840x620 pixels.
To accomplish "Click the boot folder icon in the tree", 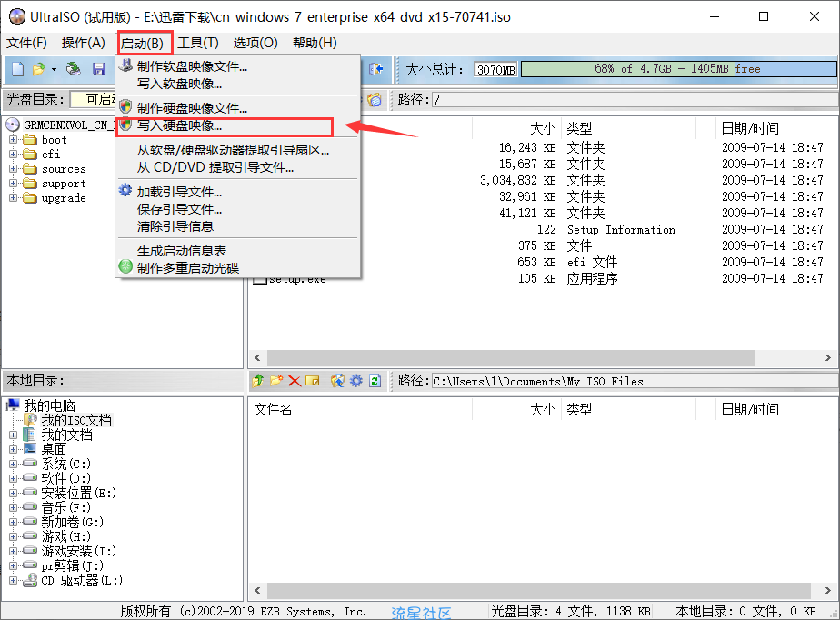I will click(x=29, y=140).
